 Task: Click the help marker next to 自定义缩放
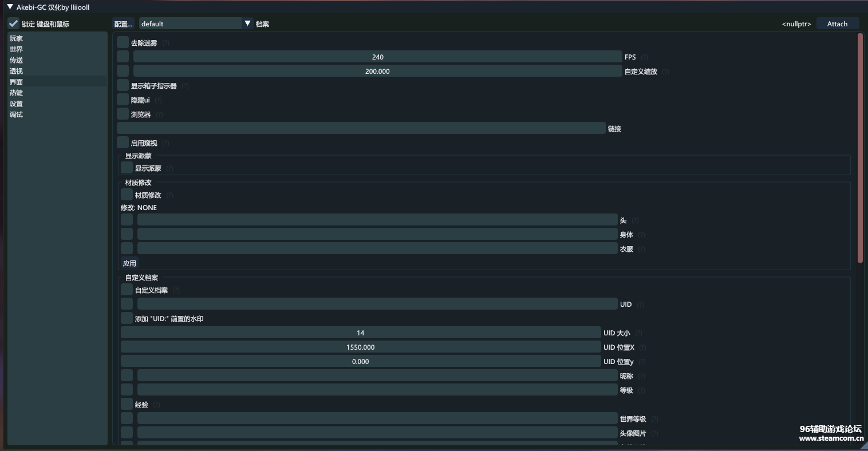click(665, 72)
